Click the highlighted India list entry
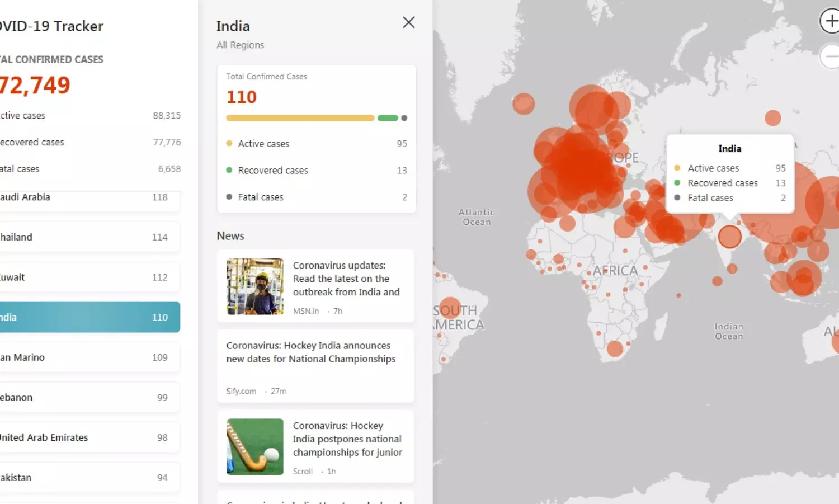The image size is (839, 504). (89, 317)
